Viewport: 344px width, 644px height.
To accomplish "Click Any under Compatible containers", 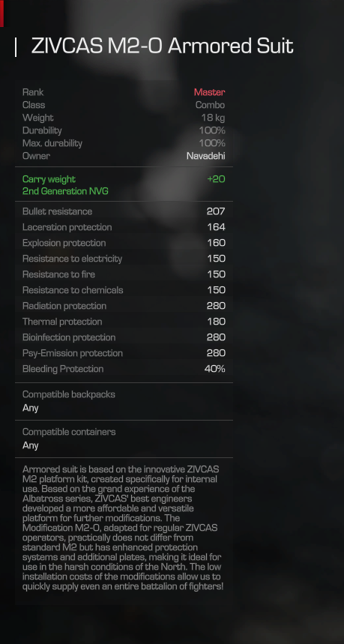I will 31,445.
